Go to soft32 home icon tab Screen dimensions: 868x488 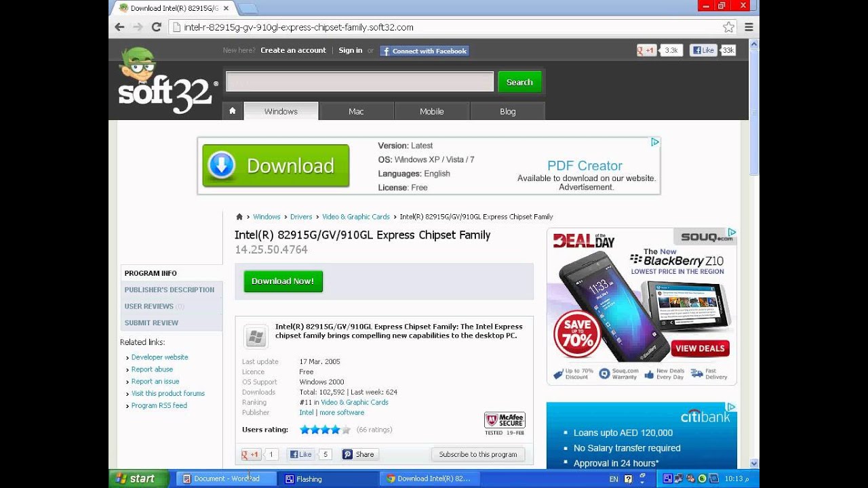232,111
